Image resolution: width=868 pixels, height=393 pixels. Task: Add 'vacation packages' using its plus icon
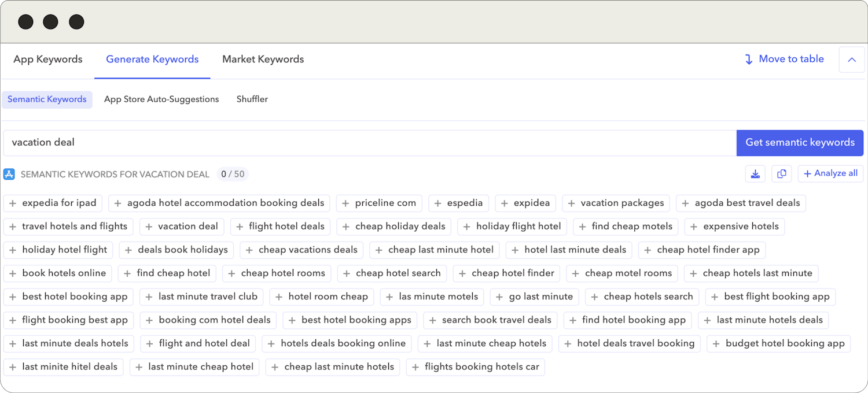(572, 203)
